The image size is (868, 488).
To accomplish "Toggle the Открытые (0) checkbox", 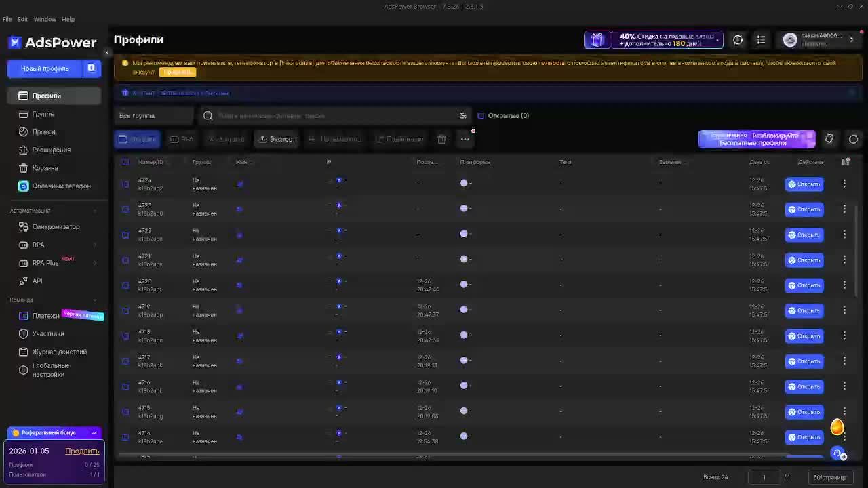I will (481, 116).
